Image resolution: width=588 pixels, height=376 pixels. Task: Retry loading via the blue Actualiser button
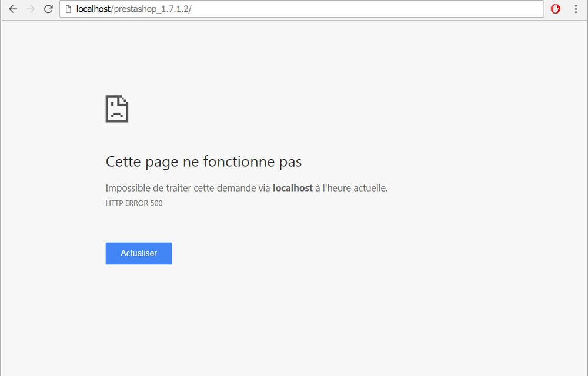(x=139, y=253)
